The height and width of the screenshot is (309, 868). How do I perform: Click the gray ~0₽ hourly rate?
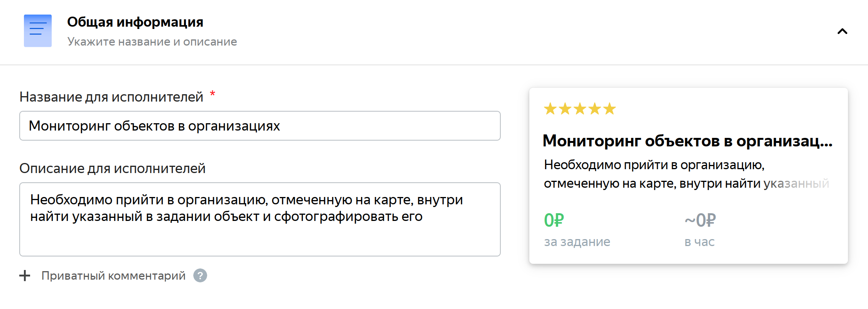click(700, 221)
